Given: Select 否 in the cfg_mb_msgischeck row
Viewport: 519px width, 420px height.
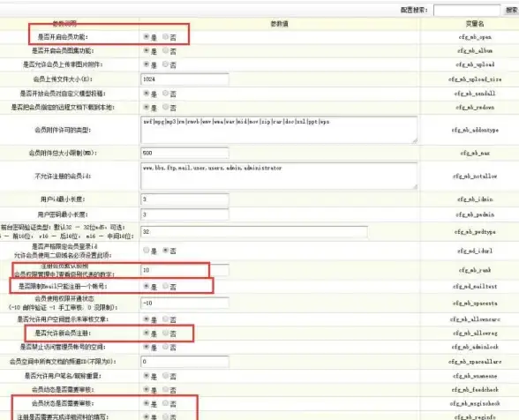Looking at the screenshot, I should (166, 403).
